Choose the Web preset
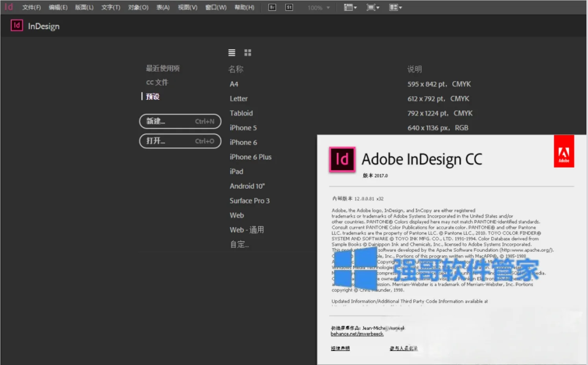This screenshot has height=365, width=588. tap(237, 215)
